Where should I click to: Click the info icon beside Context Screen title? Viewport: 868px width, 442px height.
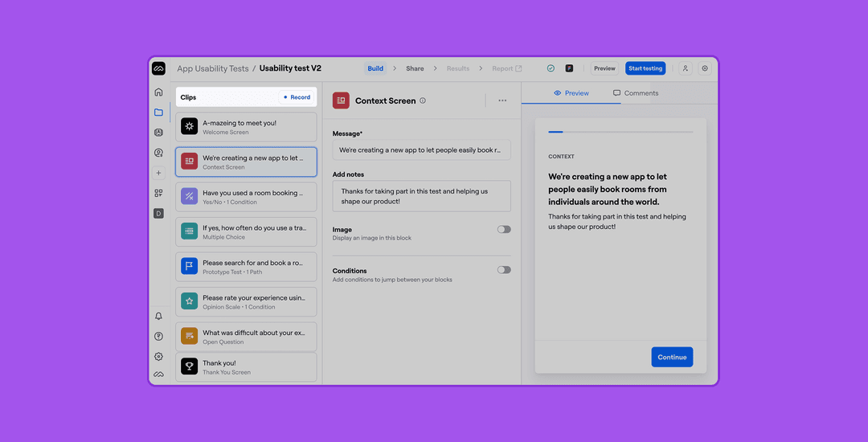click(423, 100)
